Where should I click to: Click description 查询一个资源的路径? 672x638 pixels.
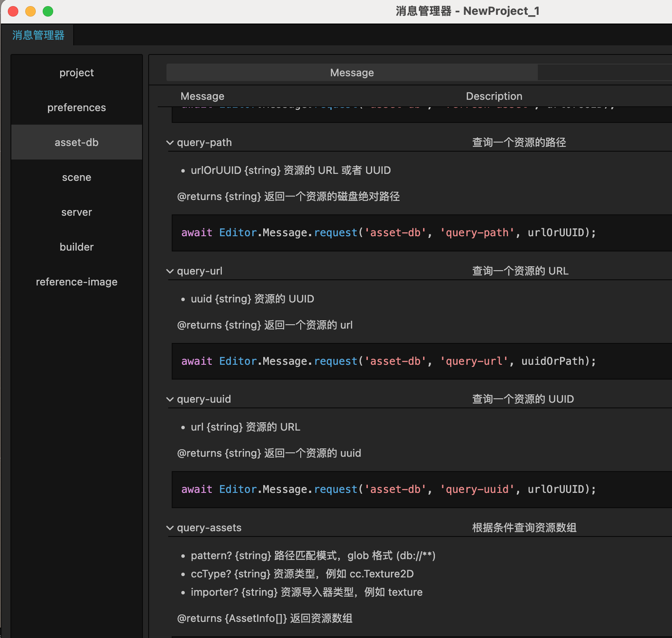pos(519,143)
